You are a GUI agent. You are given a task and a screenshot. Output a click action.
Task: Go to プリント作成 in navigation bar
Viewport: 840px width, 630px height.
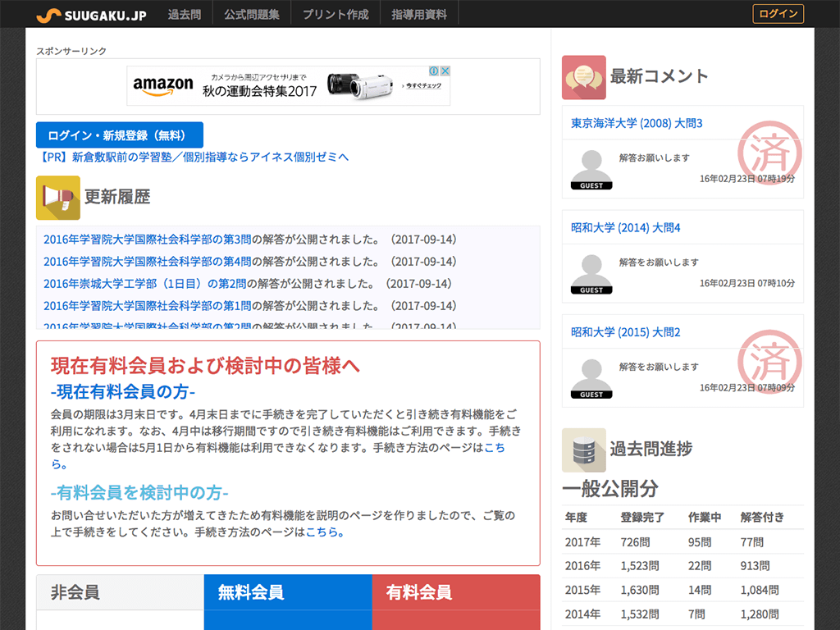[x=336, y=15]
